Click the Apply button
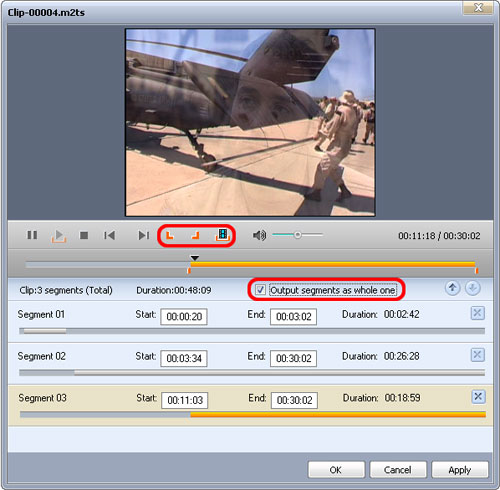This screenshot has height=490, width=500. tap(460, 470)
